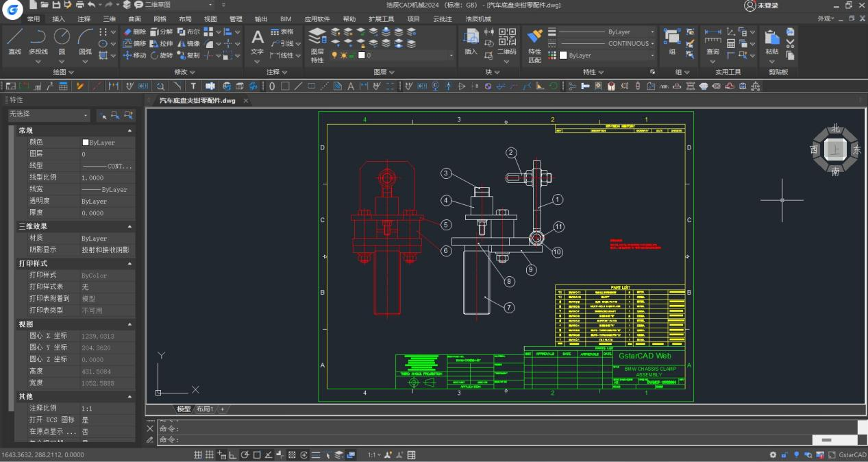Toggle ortho mode in the status bar

point(233,454)
